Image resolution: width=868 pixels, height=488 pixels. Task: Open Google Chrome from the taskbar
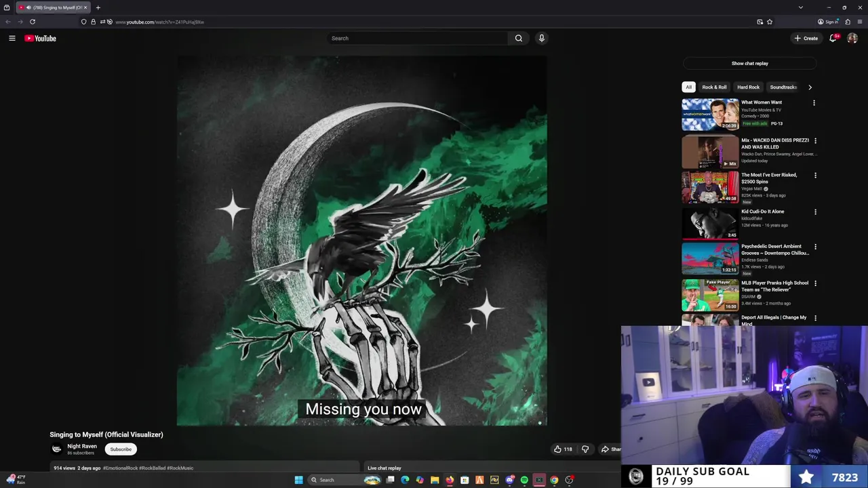[x=554, y=480]
